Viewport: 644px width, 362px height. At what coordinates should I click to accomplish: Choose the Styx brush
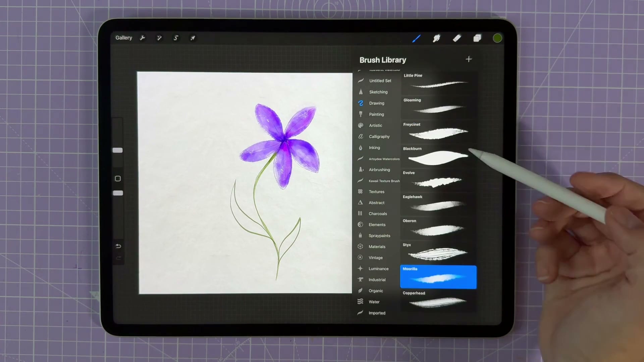coord(438,253)
